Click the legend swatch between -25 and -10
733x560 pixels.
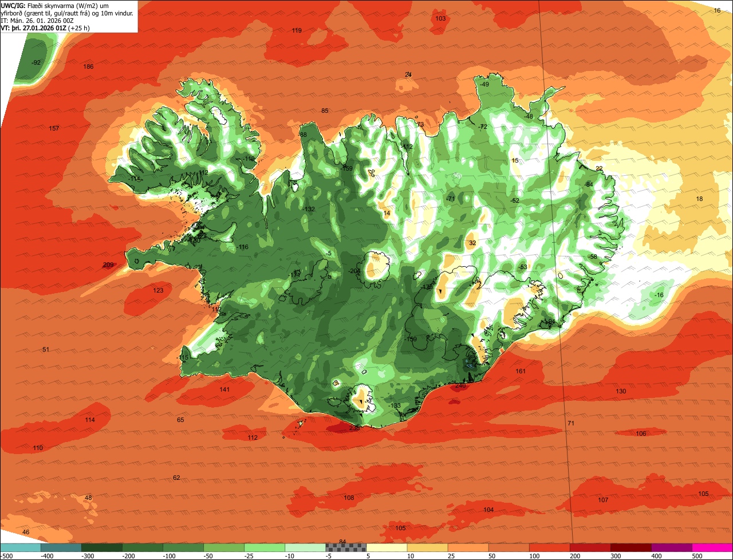point(265,547)
